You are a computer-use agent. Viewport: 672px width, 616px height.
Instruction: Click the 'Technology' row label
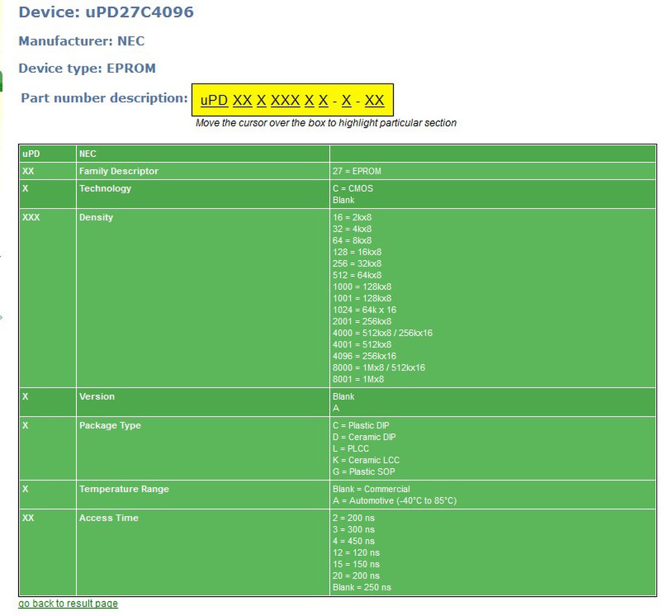(105, 188)
